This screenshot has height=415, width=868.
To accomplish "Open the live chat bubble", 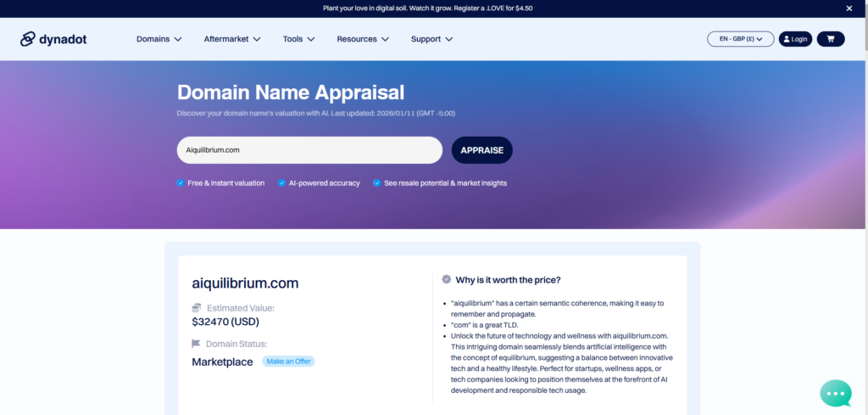I will point(835,393).
